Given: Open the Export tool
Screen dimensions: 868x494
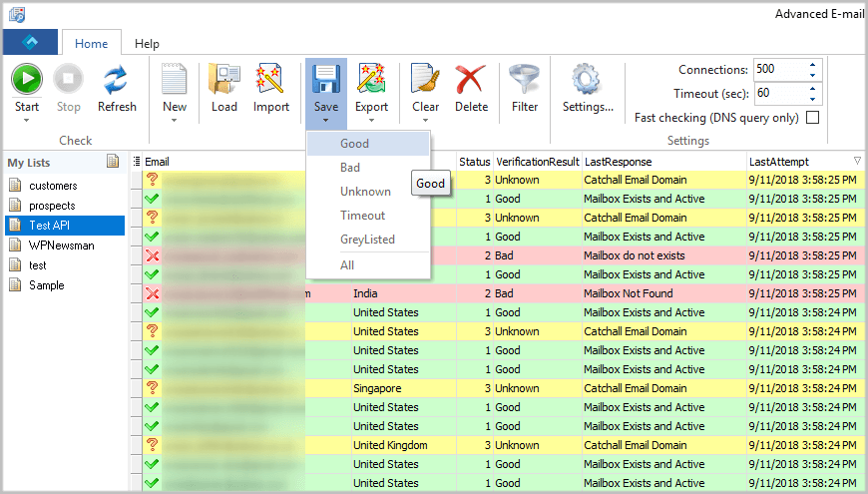Looking at the screenshot, I should pos(371,79).
